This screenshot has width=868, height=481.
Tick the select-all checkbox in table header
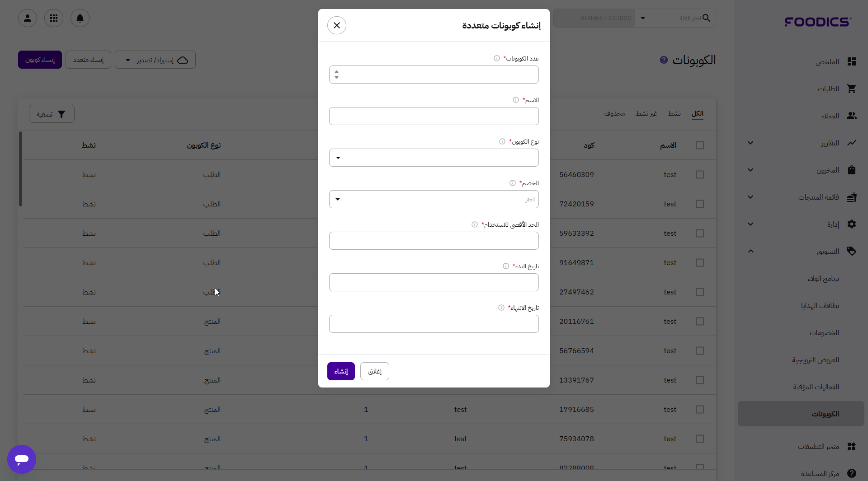point(700,145)
